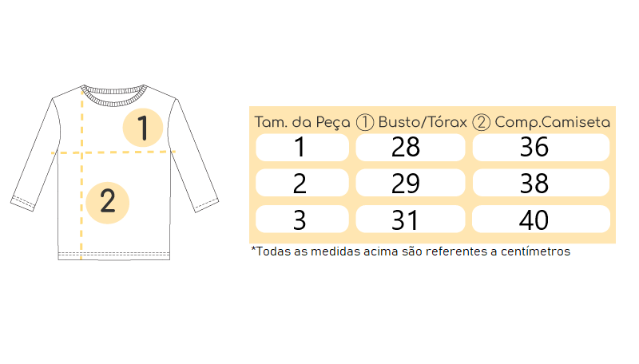The height and width of the screenshot is (364, 639).
Task: Click bust measurement cell 29
Action: point(411,183)
